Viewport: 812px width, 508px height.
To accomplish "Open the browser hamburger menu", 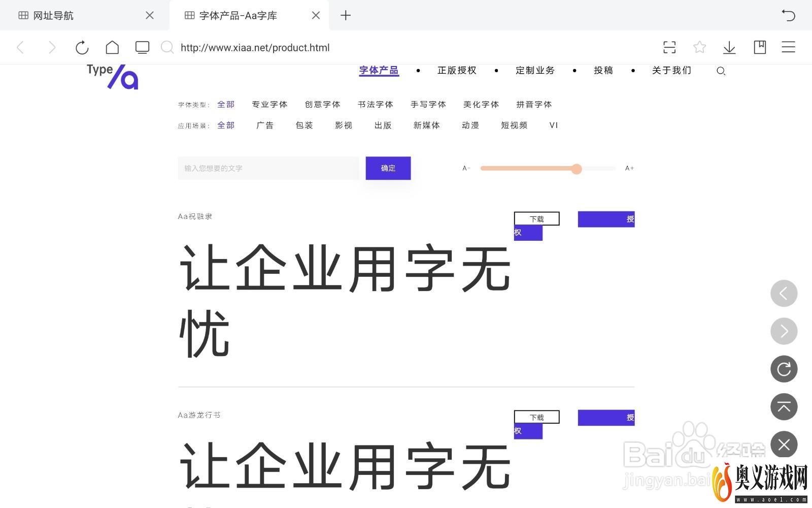I will (x=788, y=47).
